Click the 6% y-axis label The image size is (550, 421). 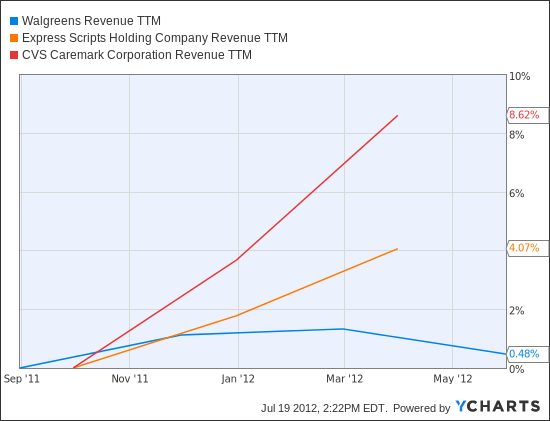(x=517, y=194)
